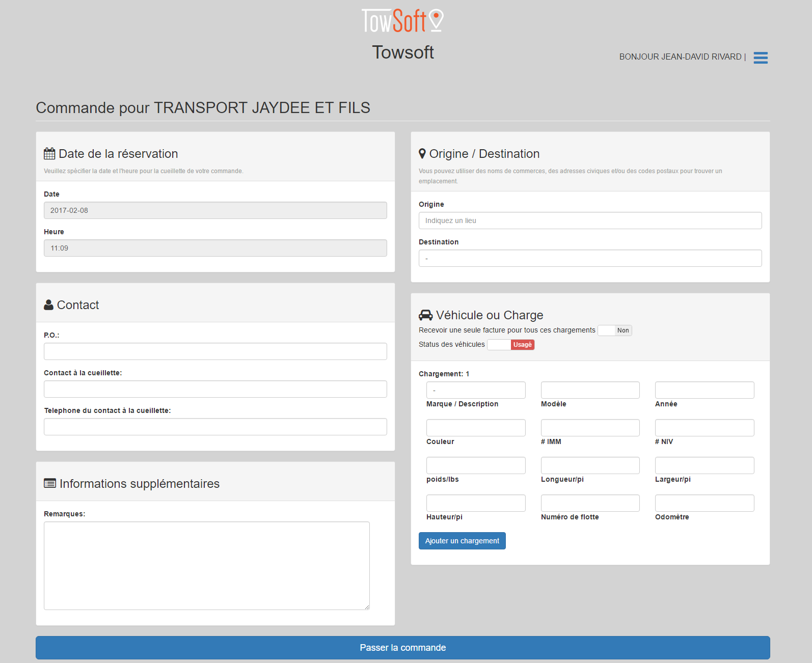Click the car icon beside Véhicule ou Charge
Viewport: 812px width, 663px height.
pyautogui.click(x=425, y=315)
